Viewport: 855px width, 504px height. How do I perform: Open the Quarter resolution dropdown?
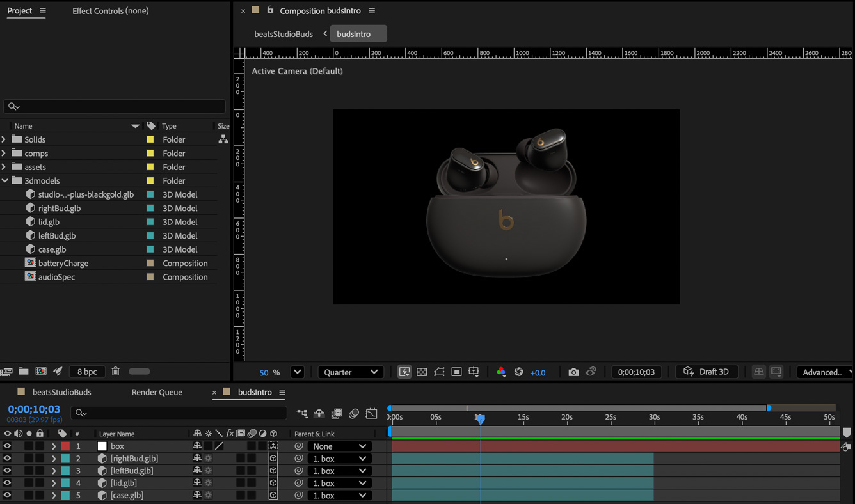pos(351,372)
